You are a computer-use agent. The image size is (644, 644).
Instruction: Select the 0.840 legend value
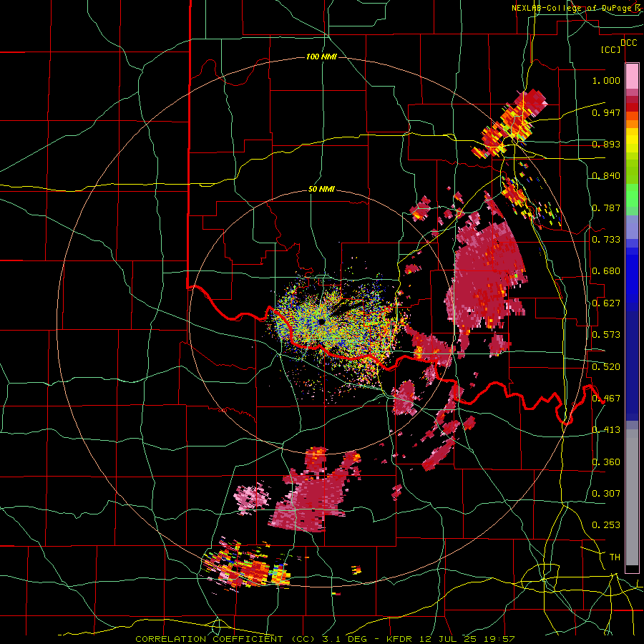pyautogui.click(x=606, y=176)
